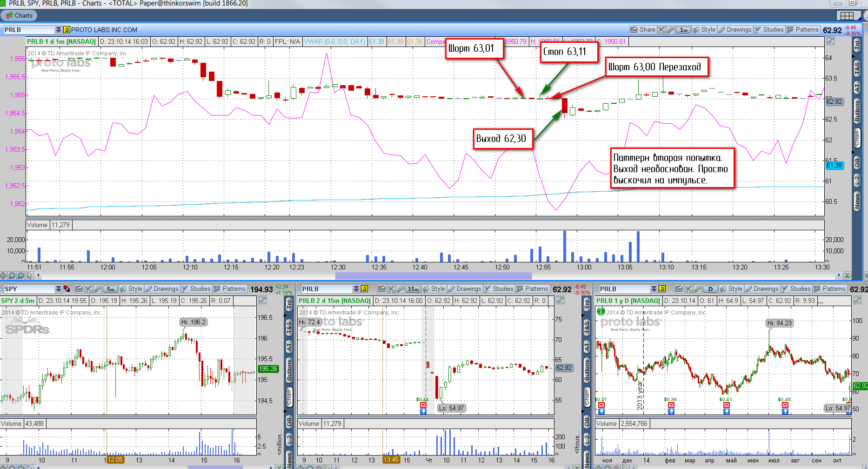Open the News side tab on top chart

[x=857, y=201]
